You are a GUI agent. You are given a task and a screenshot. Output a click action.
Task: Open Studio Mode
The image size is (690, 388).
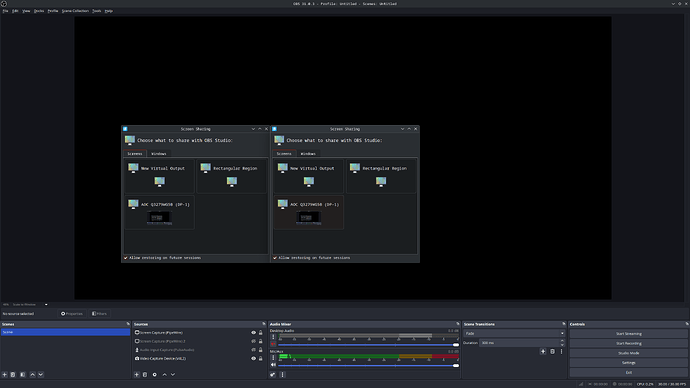point(628,353)
